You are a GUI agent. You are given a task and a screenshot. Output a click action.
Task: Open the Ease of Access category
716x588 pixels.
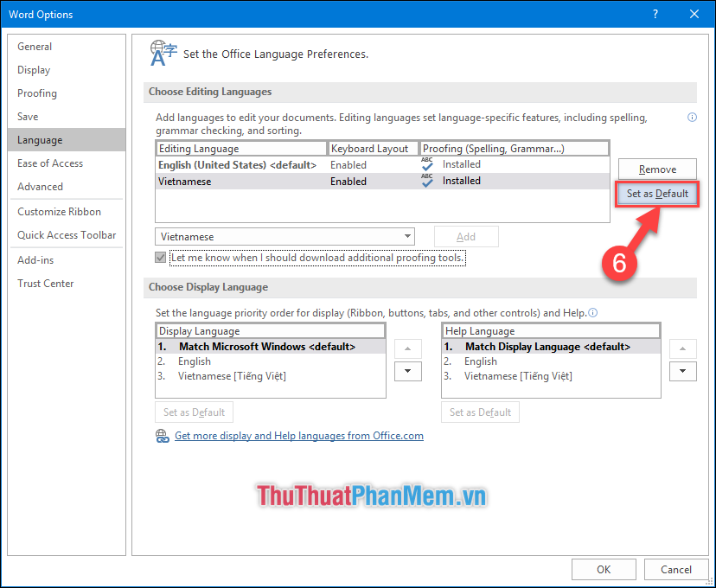point(67,163)
